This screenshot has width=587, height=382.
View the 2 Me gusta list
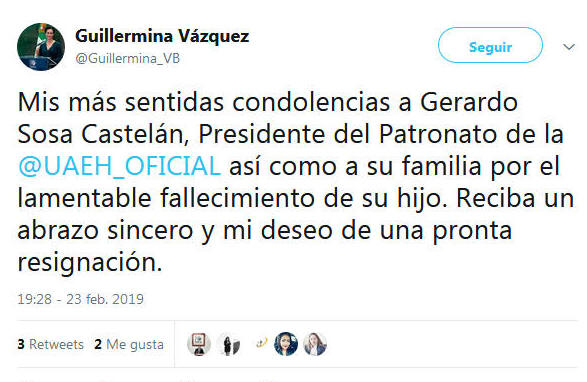(129, 344)
